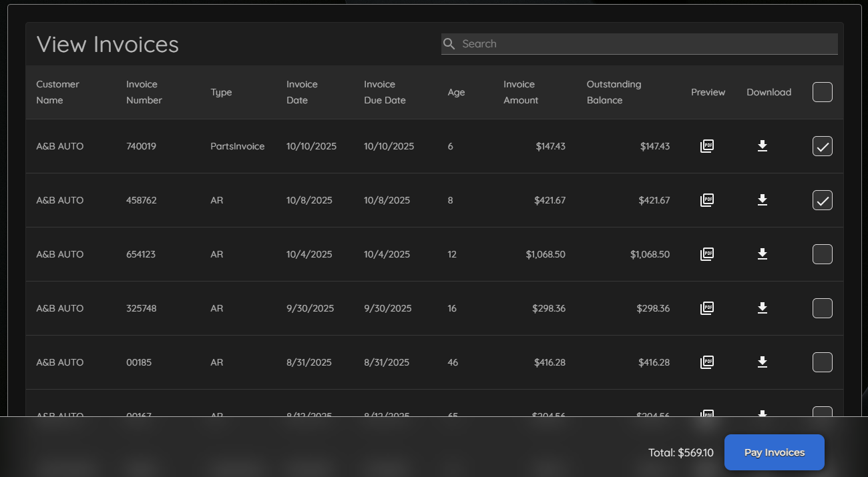
Task: Download invoice 458762
Action: 763,200
